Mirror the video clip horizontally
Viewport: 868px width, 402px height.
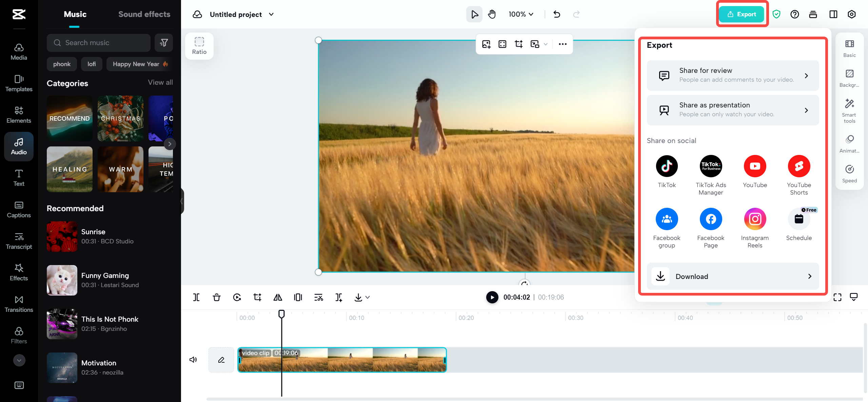pos(277,297)
